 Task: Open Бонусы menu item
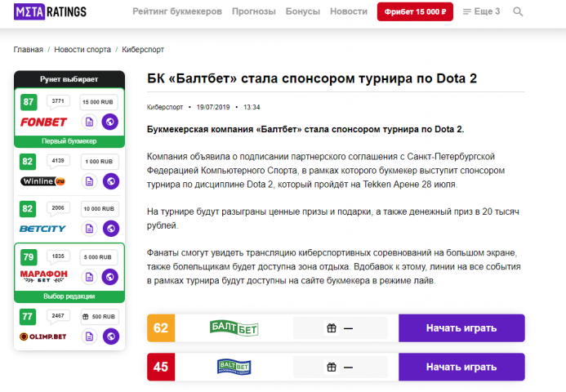(303, 11)
